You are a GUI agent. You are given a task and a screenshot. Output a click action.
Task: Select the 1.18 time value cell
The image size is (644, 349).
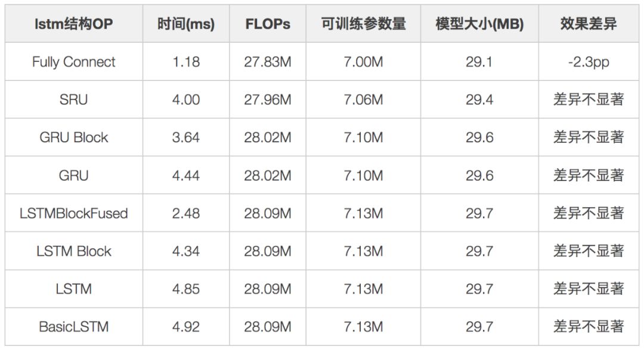point(185,62)
